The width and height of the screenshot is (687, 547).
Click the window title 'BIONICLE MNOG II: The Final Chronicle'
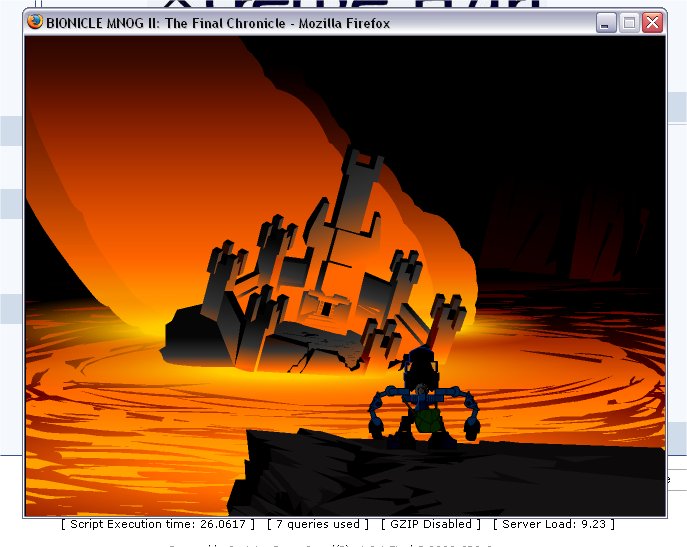[x=166, y=23]
